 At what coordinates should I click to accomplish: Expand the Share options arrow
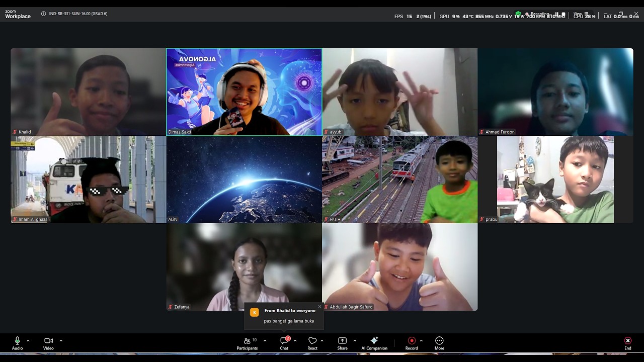[355, 340]
